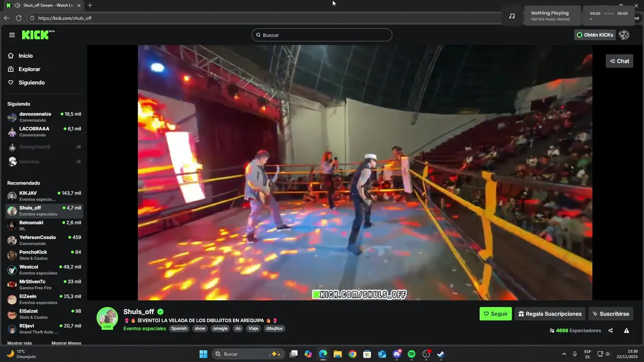The width and height of the screenshot is (644, 362).
Task: Click the report warning triangle icon
Action: click(x=626, y=330)
